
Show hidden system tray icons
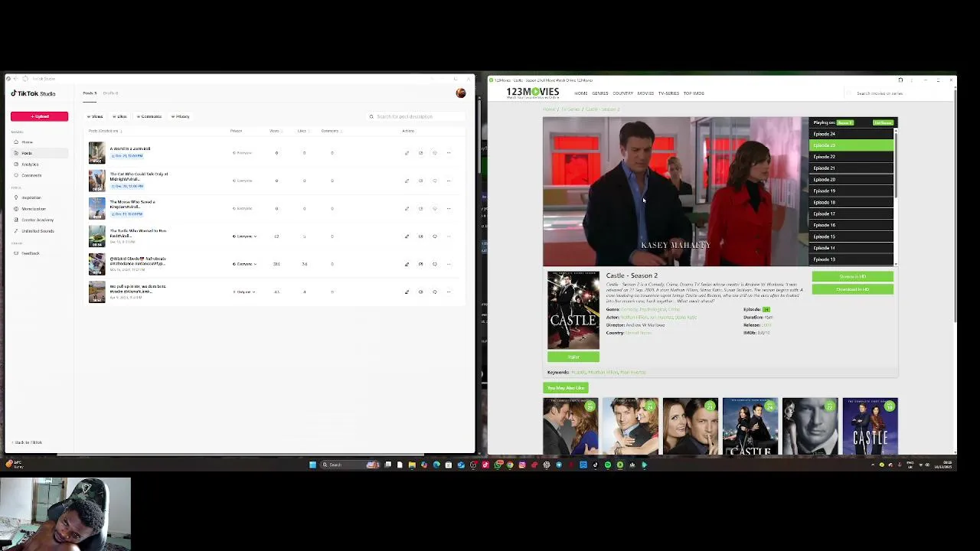tap(873, 465)
